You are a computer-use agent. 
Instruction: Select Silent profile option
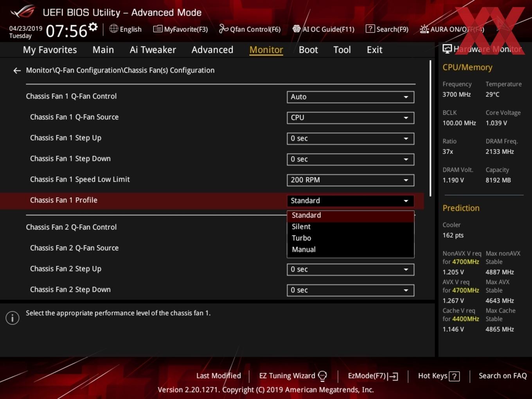tap(350, 227)
